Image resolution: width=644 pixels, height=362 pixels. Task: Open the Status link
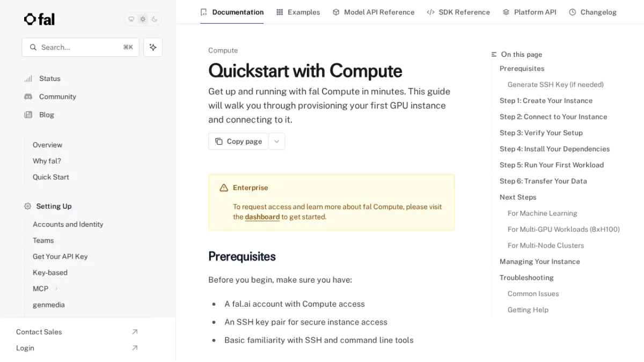click(x=50, y=78)
